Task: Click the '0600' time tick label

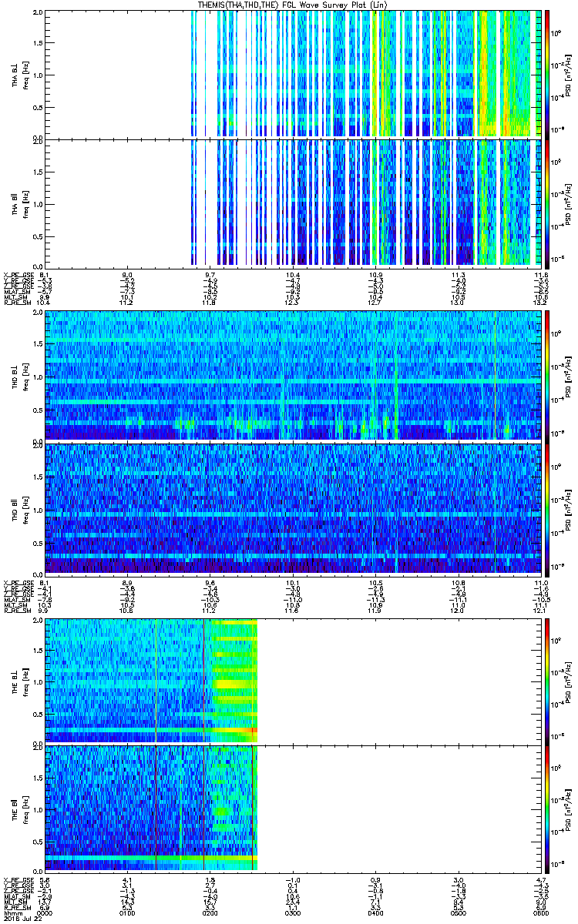Action: point(539,912)
